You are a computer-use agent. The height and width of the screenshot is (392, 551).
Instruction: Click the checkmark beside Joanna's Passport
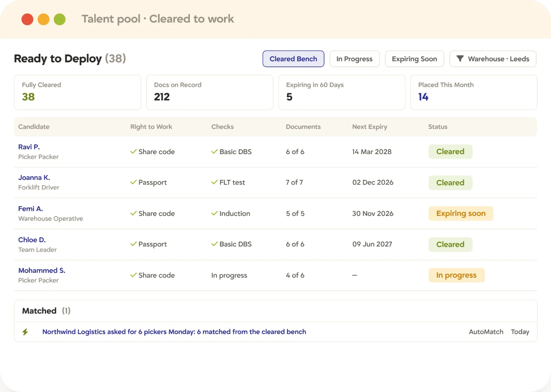[x=134, y=182]
